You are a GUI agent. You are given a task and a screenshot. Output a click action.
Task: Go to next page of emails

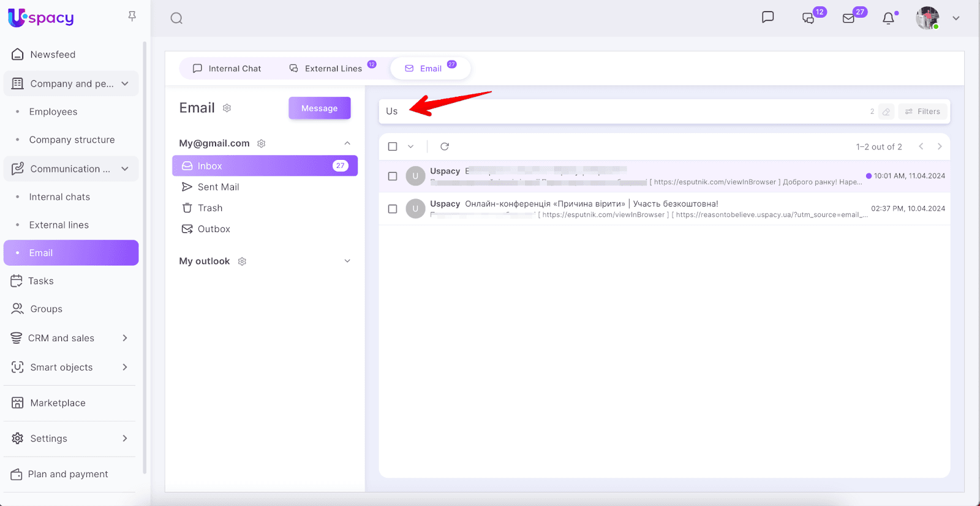pyautogui.click(x=940, y=146)
